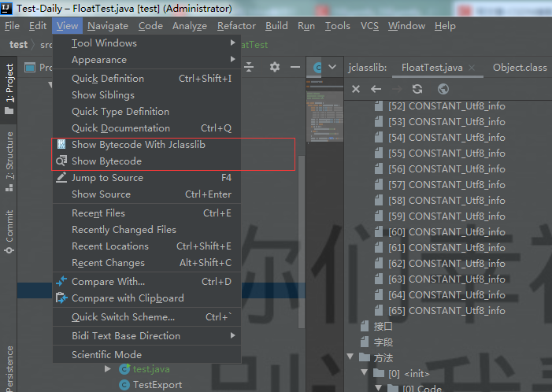This screenshot has height=392, width=552.
Task: Open Quick Switch Scheme...
Action: point(146,317)
